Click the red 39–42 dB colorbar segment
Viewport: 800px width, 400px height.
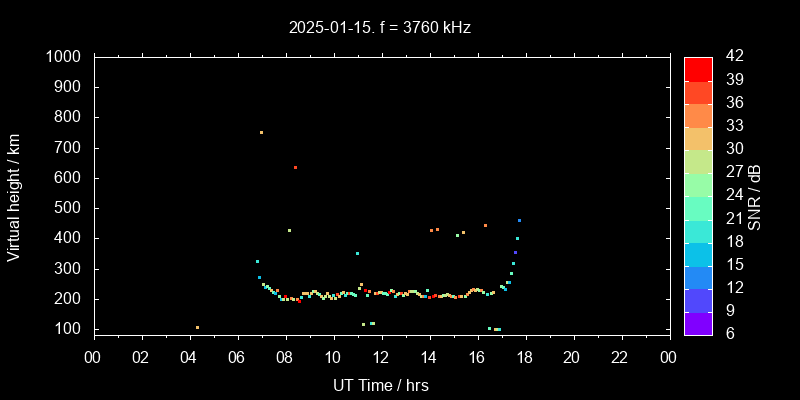pyautogui.click(x=698, y=68)
